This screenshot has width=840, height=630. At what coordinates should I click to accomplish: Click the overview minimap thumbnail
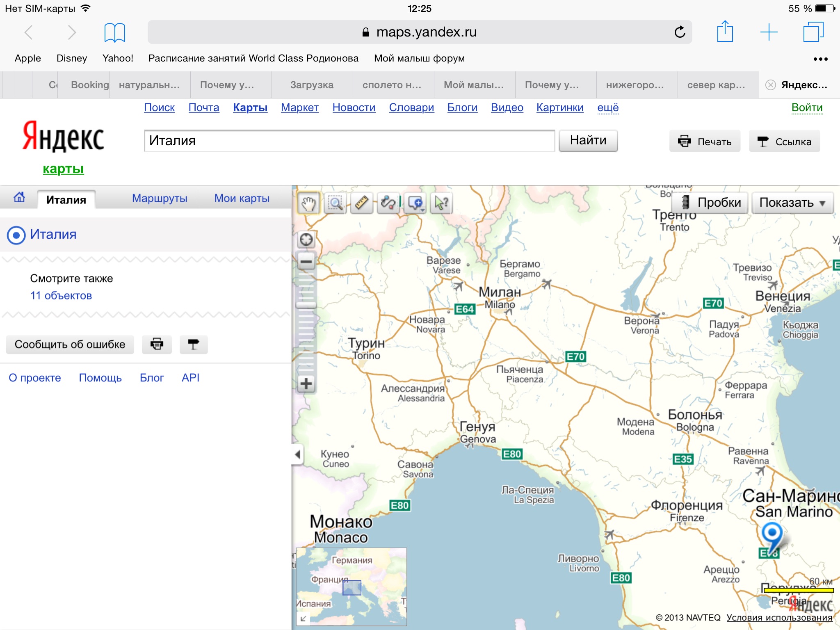pyautogui.click(x=352, y=587)
